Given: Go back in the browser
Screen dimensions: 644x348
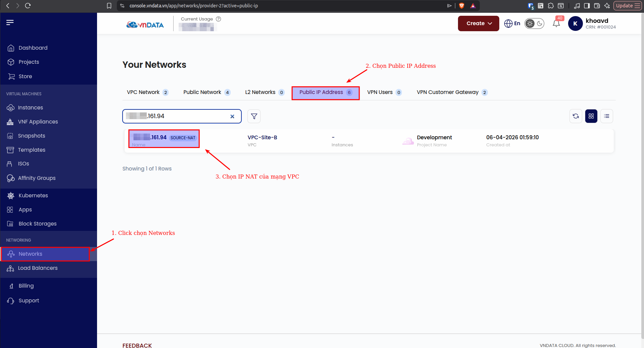Looking at the screenshot, I should tap(8, 6).
